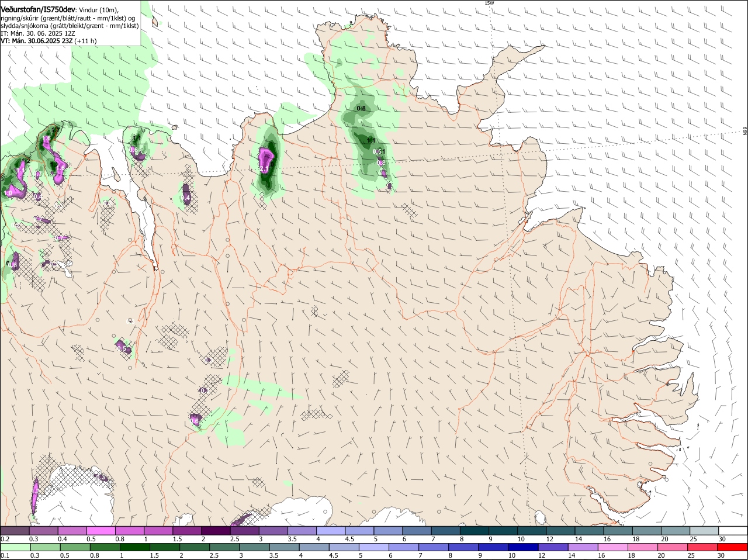The width and height of the screenshot is (748, 560).
Task: Select the light blue 4 swatch in the upper legend
Action: pos(330,530)
